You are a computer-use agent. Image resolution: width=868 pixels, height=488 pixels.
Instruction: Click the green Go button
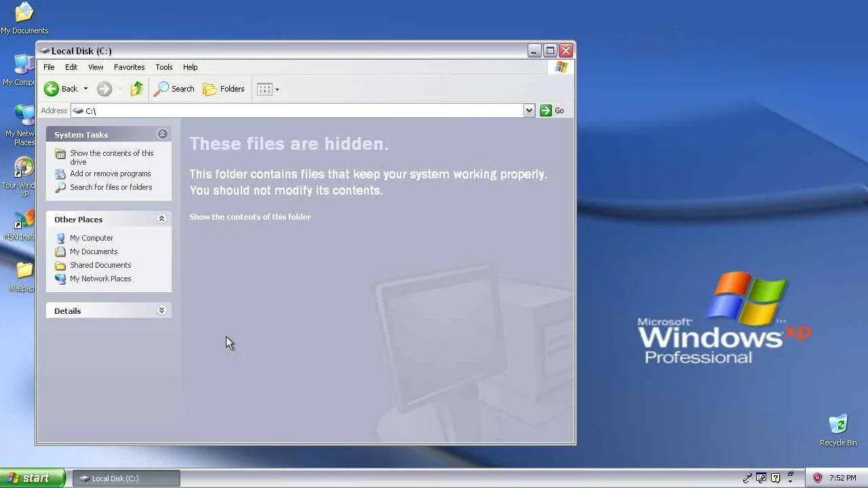(552, 110)
